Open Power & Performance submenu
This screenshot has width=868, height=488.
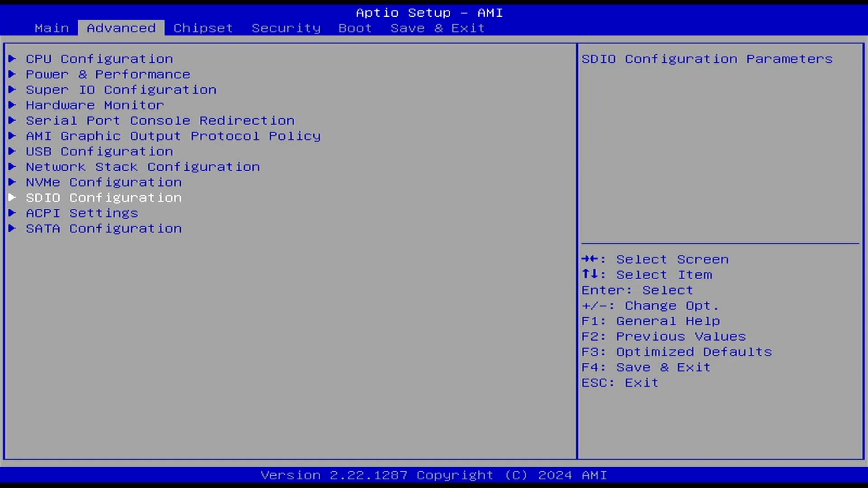[108, 74]
